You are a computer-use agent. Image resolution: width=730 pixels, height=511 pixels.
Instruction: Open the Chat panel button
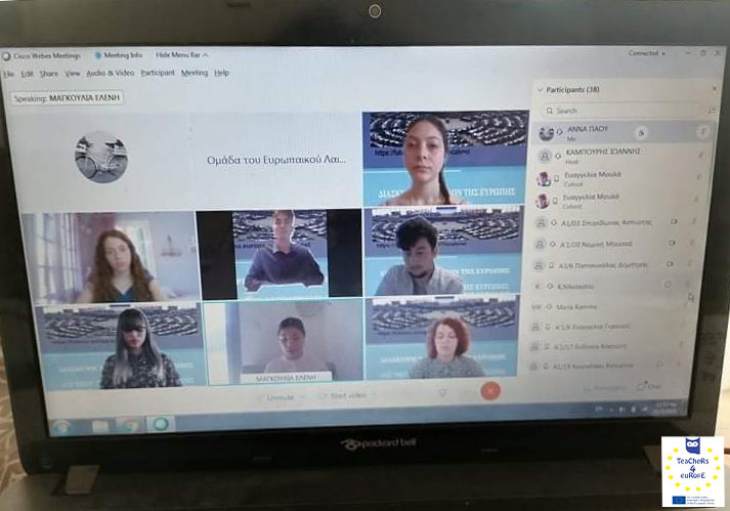[x=651, y=385]
